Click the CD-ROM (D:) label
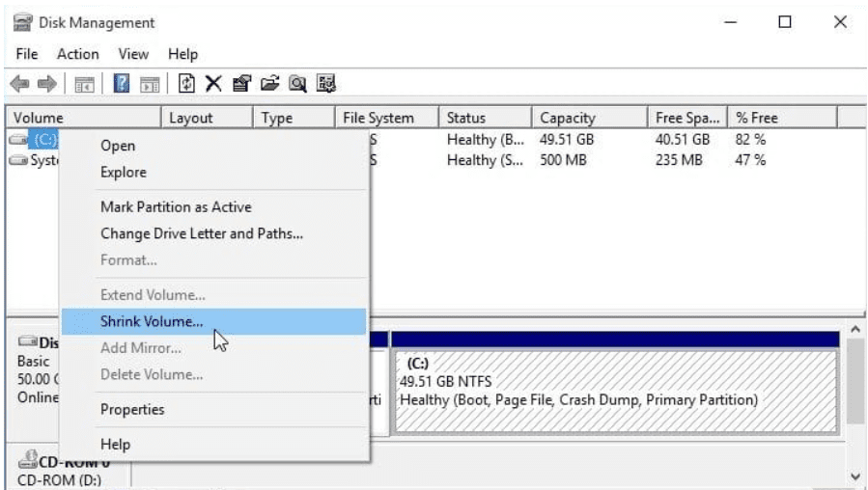This screenshot has height=490, width=868. pyautogui.click(x=59, y=480)
